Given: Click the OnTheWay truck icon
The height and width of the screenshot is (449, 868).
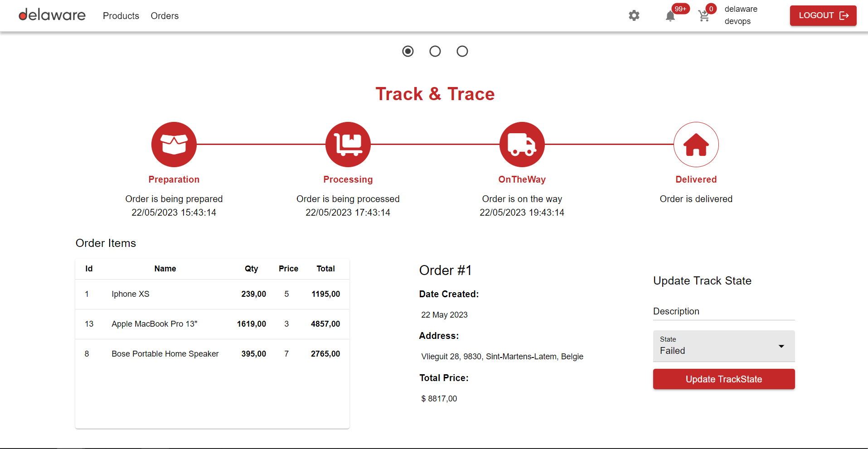Looking at the screenshot, I should pyautogui.click(x=522, y=145).
